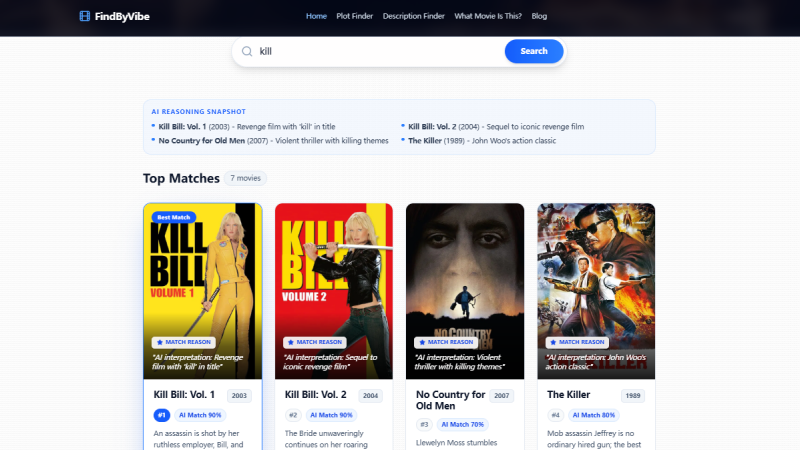Viewport: 800px width, 450px height.
Task: Click 'The Bride unwaveringly' description
Action: point(326,439)
